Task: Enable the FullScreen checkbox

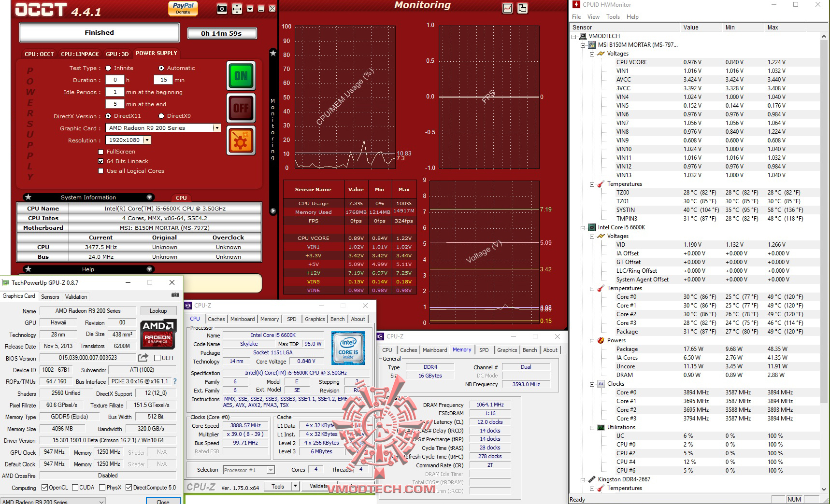Action: click(101, 152)
